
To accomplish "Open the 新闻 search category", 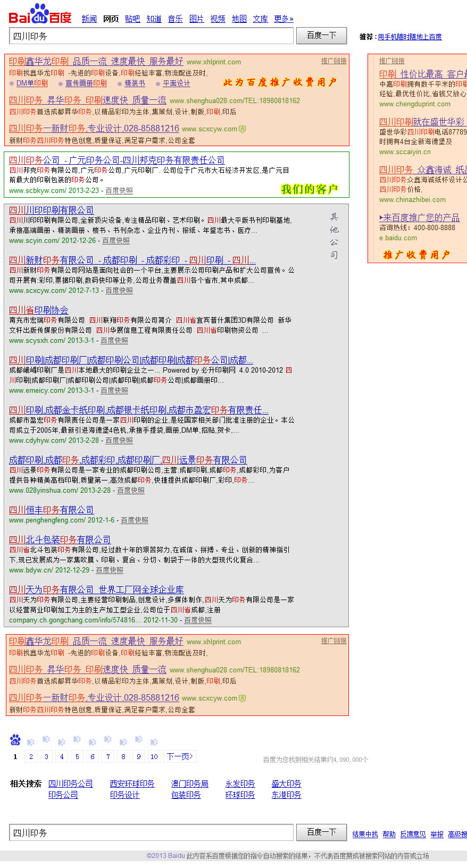I will pyautogui.click(x=89, y=19).
